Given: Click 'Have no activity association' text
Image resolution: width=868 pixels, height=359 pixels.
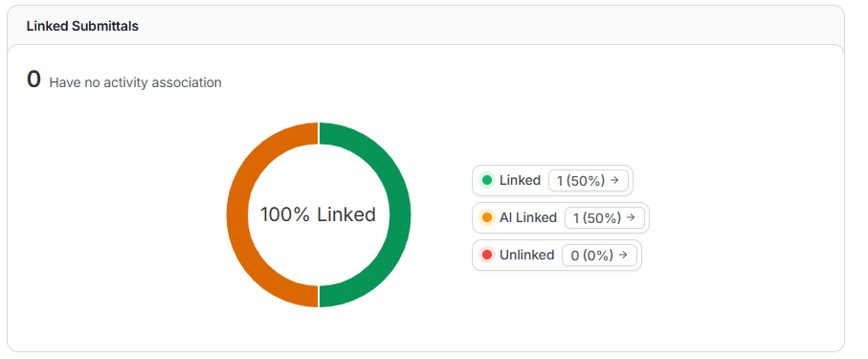Looking at the screenshot, I should coord(136,83).
